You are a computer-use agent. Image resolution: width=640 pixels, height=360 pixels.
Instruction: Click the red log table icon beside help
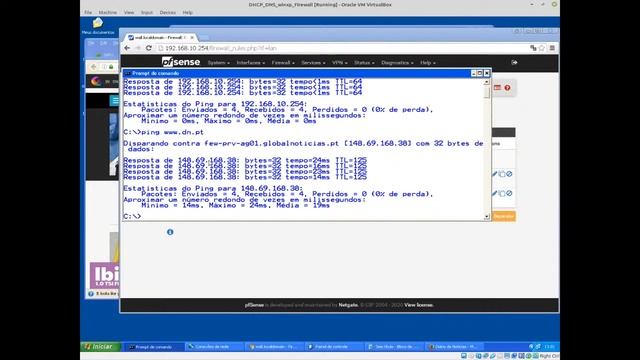(x=497, y=87)
